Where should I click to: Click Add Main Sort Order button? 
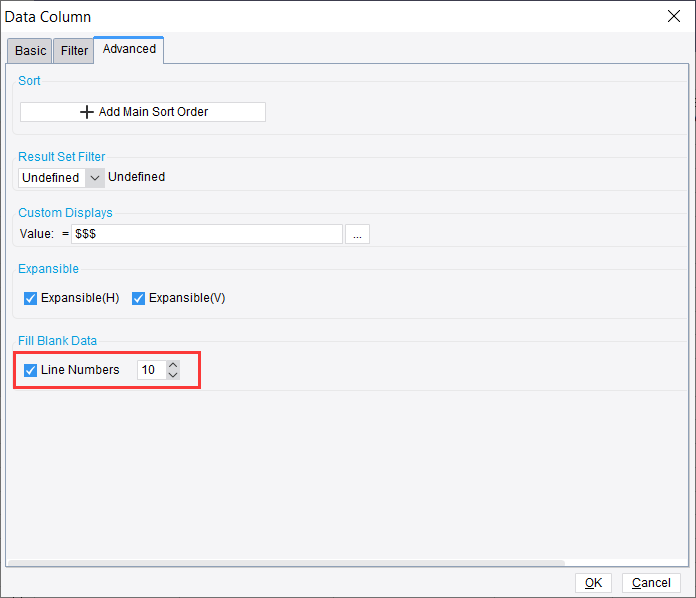point(143,112)
